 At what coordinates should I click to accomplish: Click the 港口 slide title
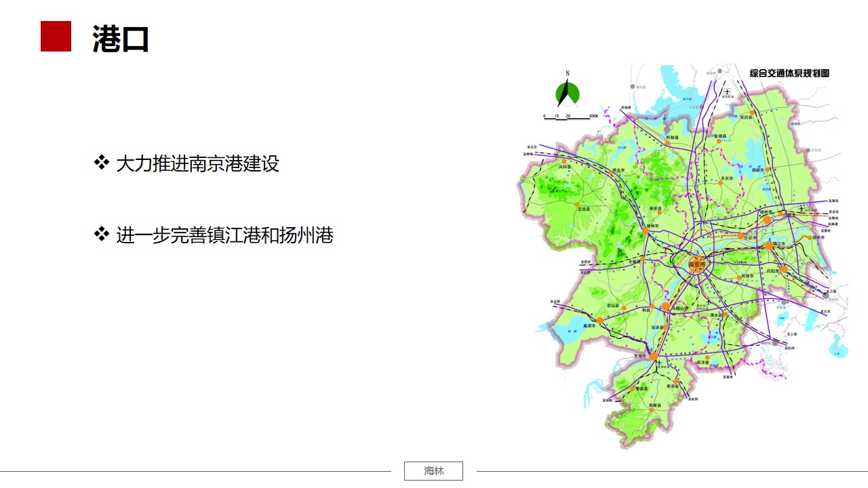tap(121, 39)
